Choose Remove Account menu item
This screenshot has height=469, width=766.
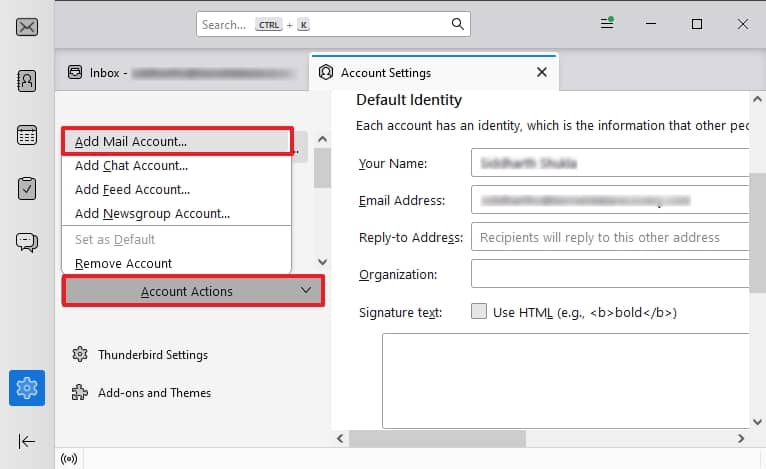click(x=176, y=263)
